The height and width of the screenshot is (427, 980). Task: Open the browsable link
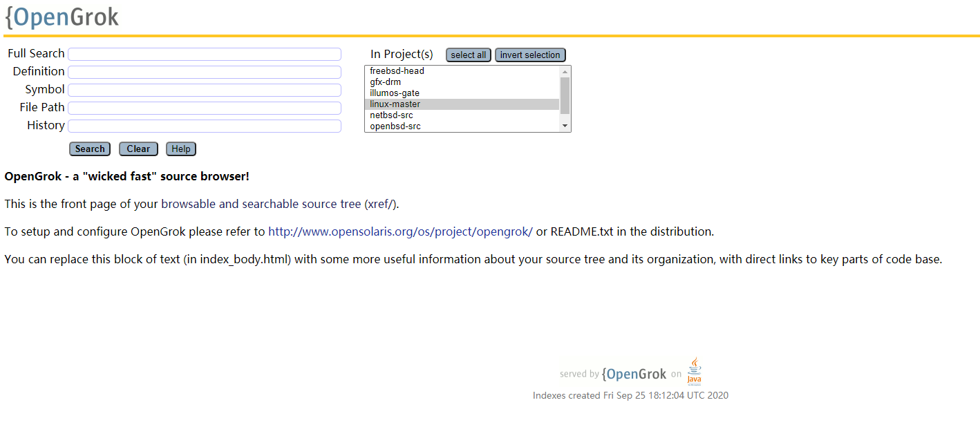[x=189, y=204]
